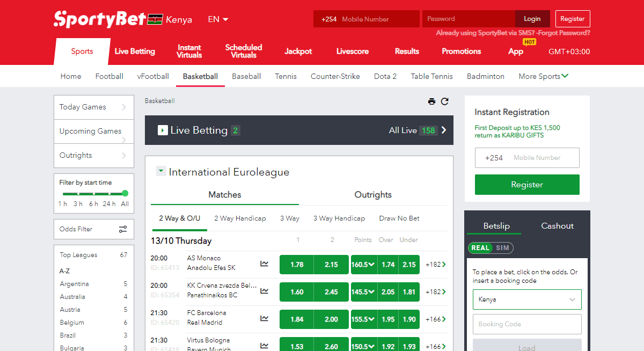644x351 pixels.
Task: Expand +182 markets for AS Monaco match
Action: point(436,265)
